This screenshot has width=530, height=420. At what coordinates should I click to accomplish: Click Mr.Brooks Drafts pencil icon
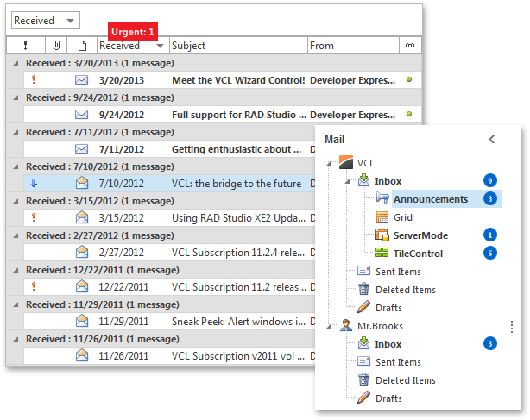pos(363,398)
